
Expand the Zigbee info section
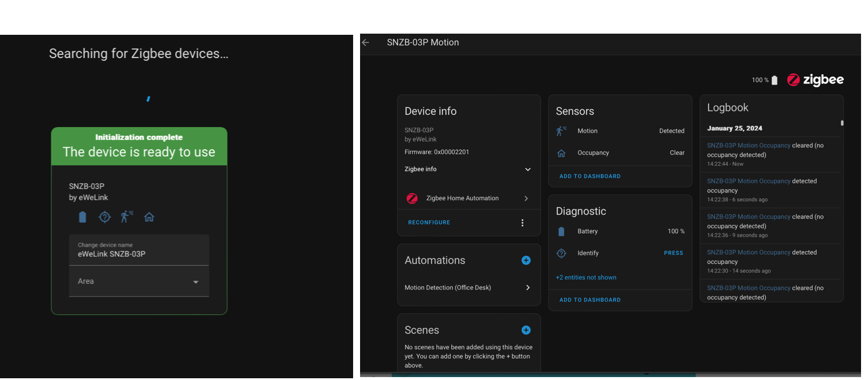(468, 169)
